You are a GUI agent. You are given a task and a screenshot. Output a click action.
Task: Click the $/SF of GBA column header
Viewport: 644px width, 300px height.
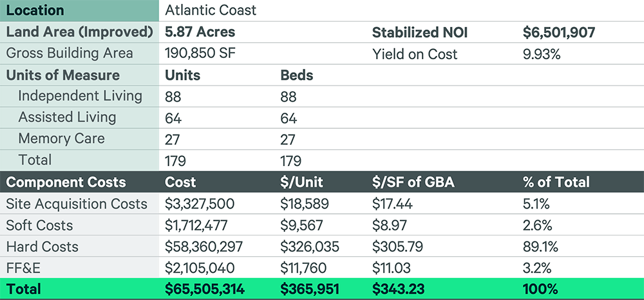(413, 182)
